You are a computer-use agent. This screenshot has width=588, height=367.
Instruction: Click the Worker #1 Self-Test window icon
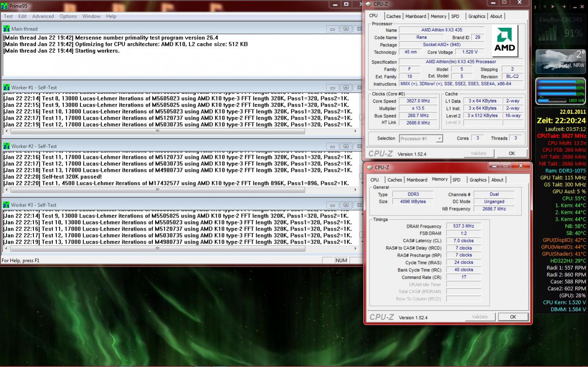[x=7, y=87]
